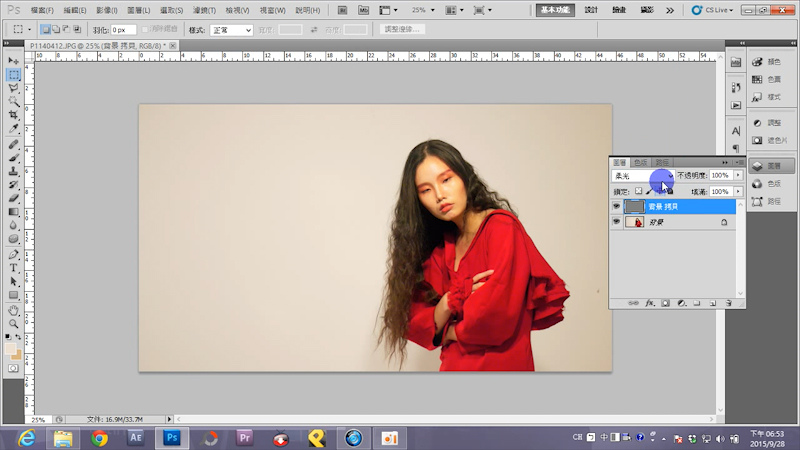Image resolution: width=800 pixels, height=450 pixels.
Task: Select the Lasso tool
Action: click(x=13, y=88)
